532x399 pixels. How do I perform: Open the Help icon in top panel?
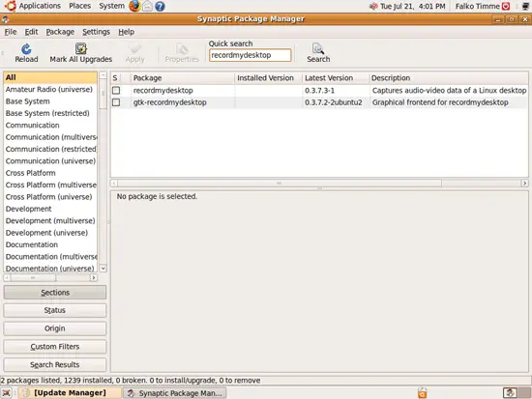point(160,6)
